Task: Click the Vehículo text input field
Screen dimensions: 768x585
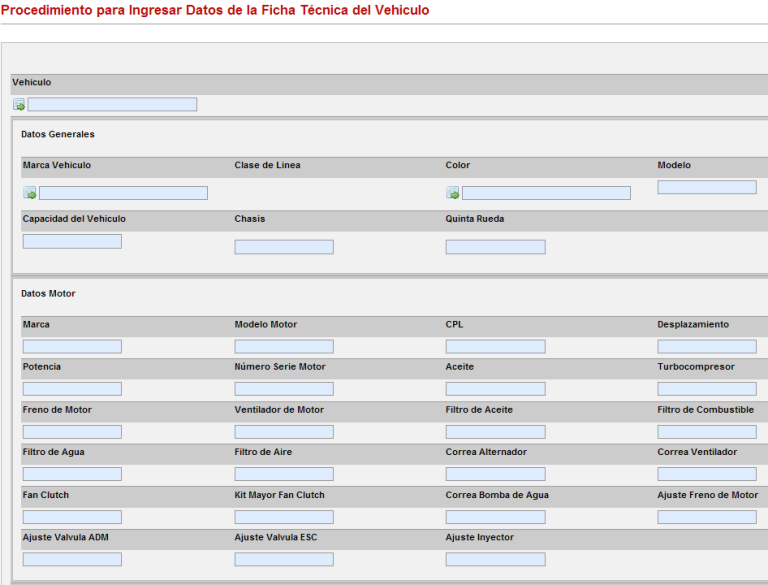Action: [x=112, y=104]
